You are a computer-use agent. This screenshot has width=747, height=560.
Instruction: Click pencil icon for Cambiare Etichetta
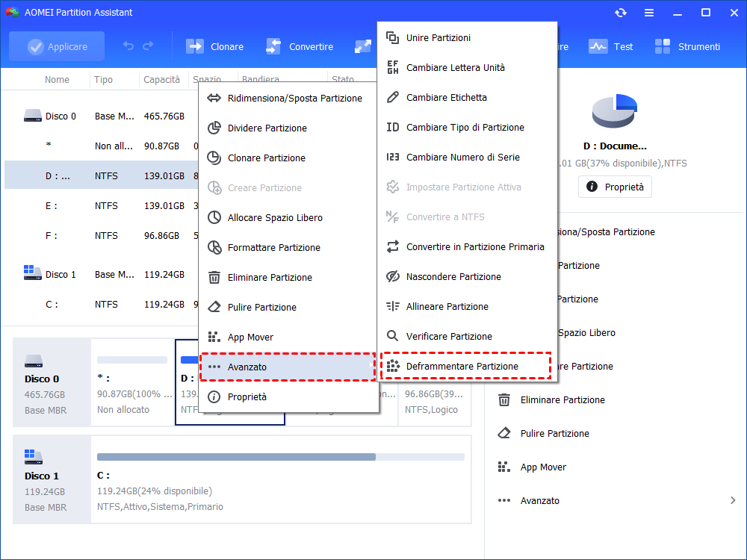pyautogui.click(x=393, y=97)
